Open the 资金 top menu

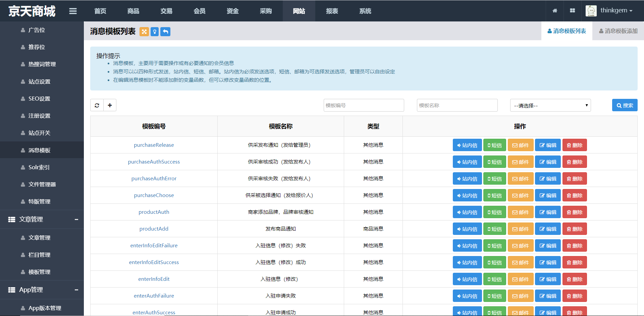(x=232, y=11)
